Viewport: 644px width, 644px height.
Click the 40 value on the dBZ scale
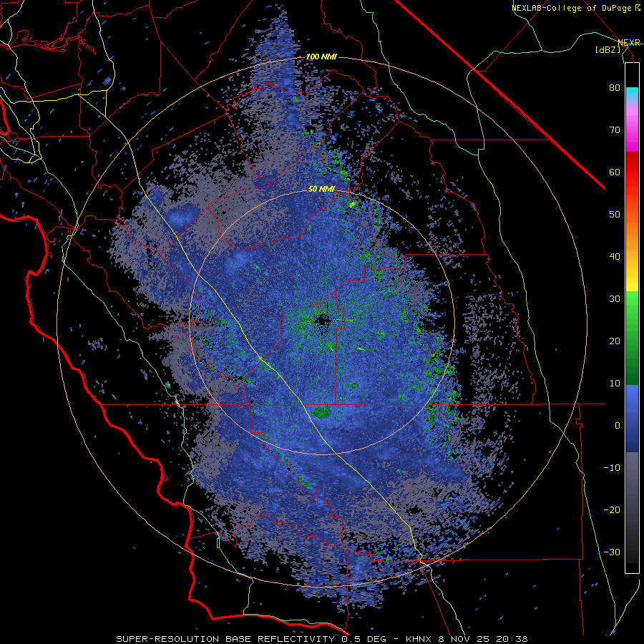click(615, 257)
